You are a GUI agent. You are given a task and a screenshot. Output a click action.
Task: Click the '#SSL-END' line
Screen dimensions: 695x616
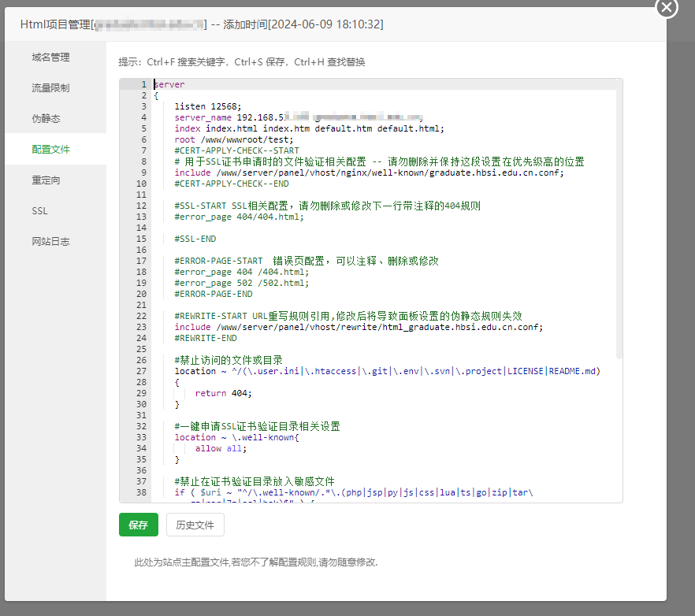pos(195,239)
